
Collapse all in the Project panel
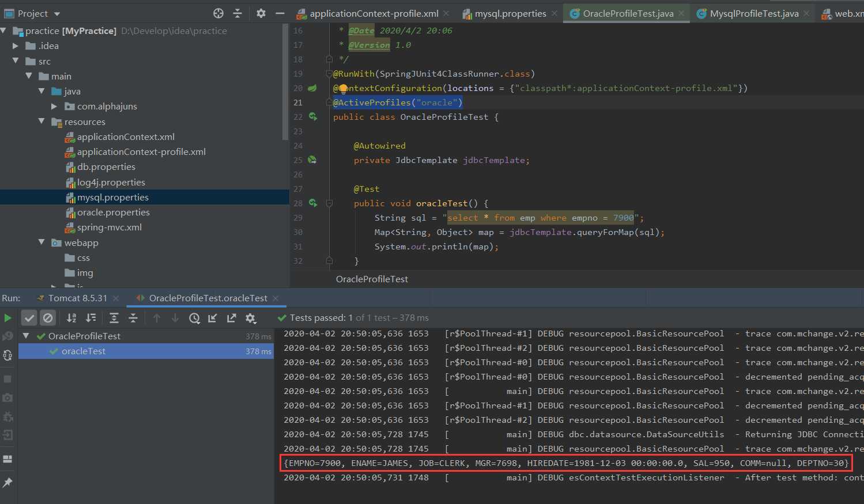tap(237, 13)
